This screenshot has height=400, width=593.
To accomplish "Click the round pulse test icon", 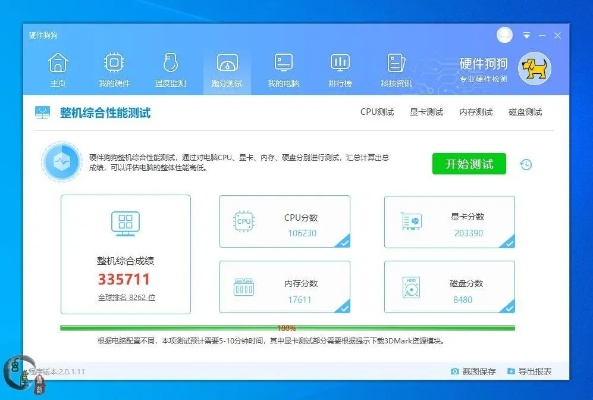I will (62, 161).
